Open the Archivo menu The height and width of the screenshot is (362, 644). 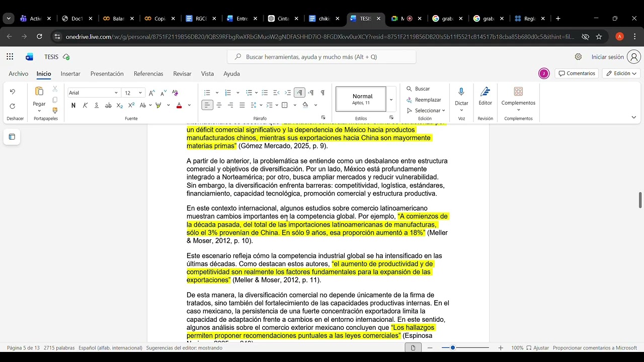[x=19, y=74]
